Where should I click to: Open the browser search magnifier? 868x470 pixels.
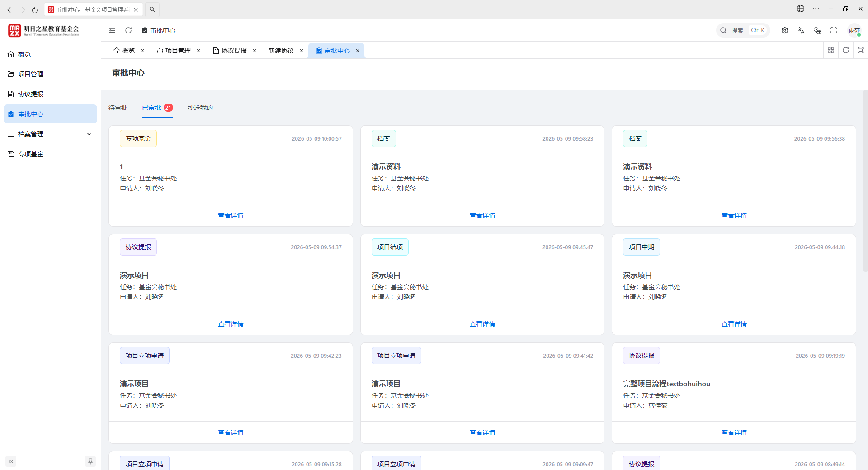pyautogui.click(x=152, y=9)
